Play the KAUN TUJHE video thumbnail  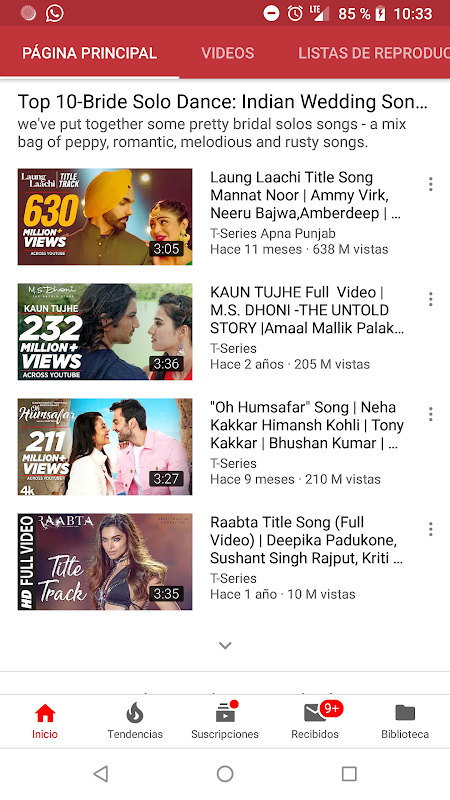point(105,332)
